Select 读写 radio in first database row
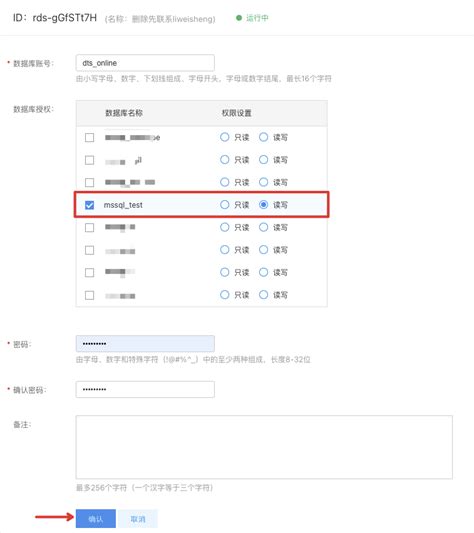Viewport: 474px width, 533px height. (x=264, y=137)
